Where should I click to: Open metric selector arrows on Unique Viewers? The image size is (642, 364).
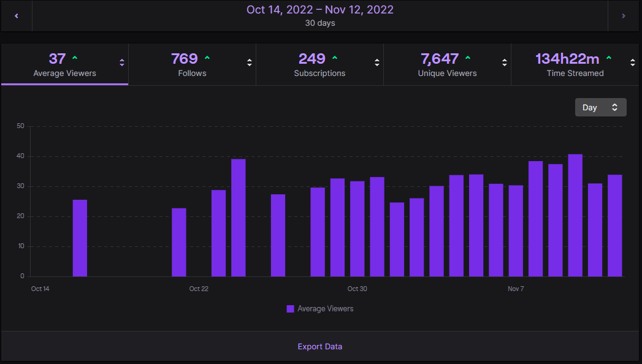tap(505, 63)
